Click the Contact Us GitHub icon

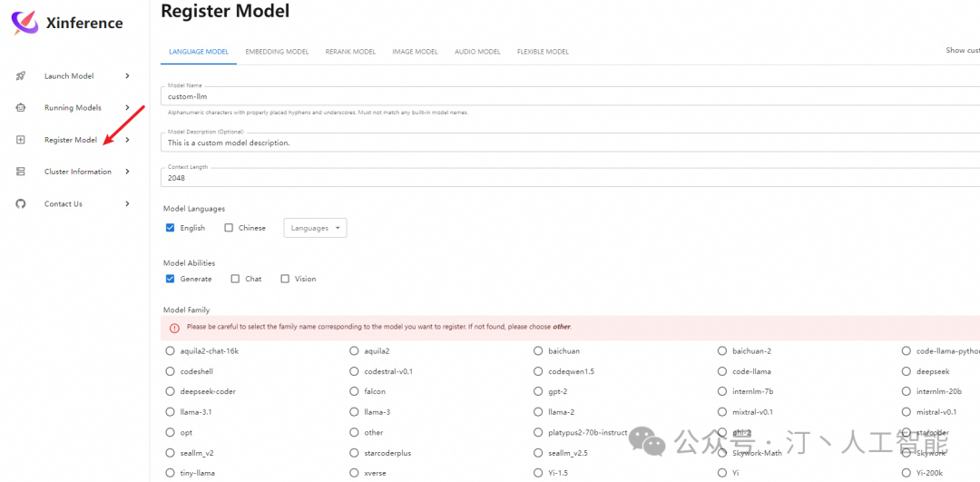click(21, 203)
